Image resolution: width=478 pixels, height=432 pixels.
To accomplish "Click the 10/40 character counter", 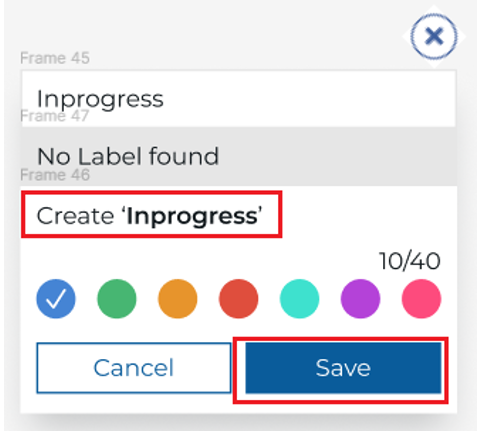I will (x=410, y=261).
